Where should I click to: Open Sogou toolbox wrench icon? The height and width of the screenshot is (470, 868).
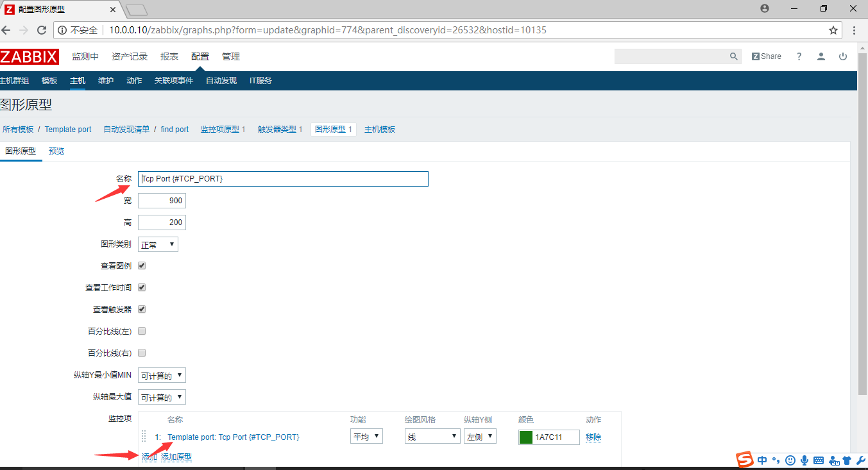pyautogui.click(x=860, y=460)
